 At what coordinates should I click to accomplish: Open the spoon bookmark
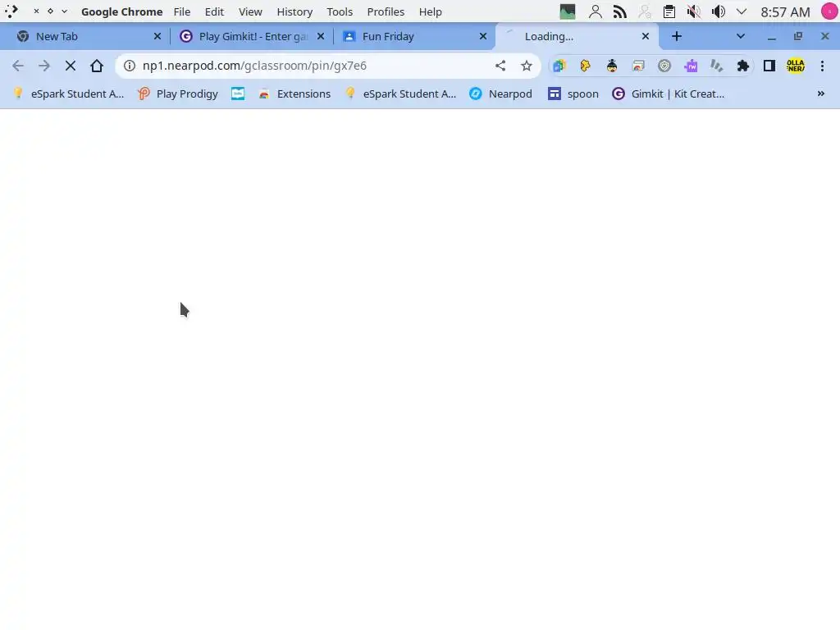click(573, 94)
